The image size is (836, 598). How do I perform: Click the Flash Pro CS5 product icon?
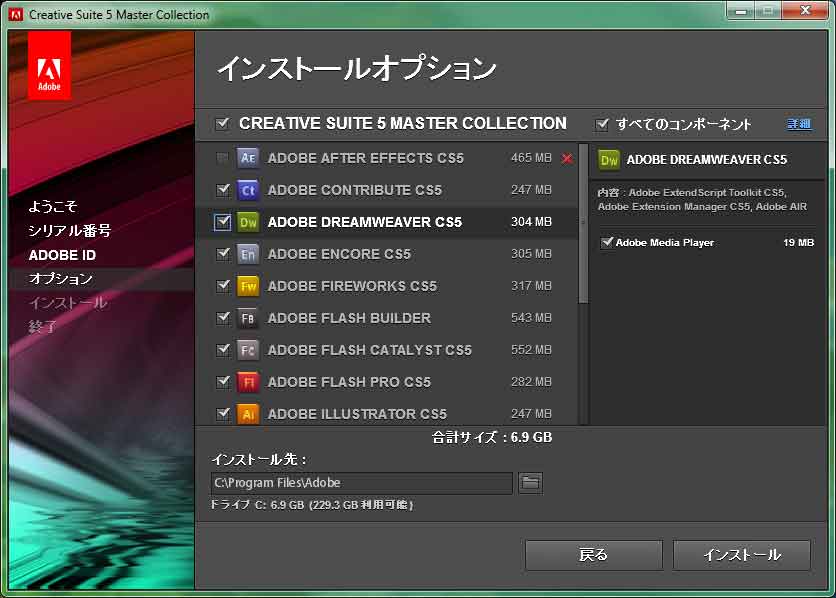coord(248,382)
